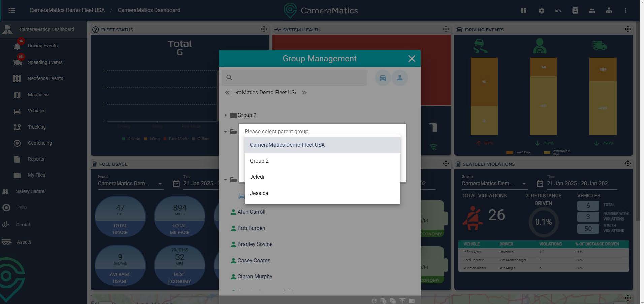
Task: Toggle the vehicle filter in Group Management
Action: (383, 78)
